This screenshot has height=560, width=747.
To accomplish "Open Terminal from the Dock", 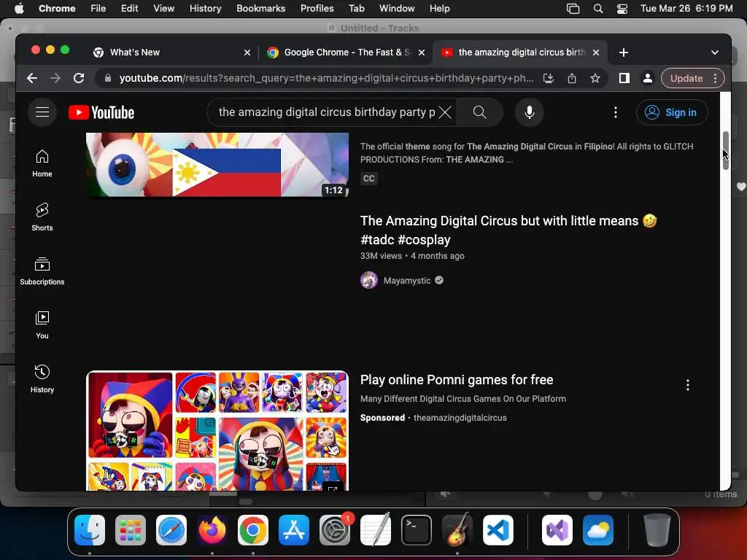I will [417, 530].
